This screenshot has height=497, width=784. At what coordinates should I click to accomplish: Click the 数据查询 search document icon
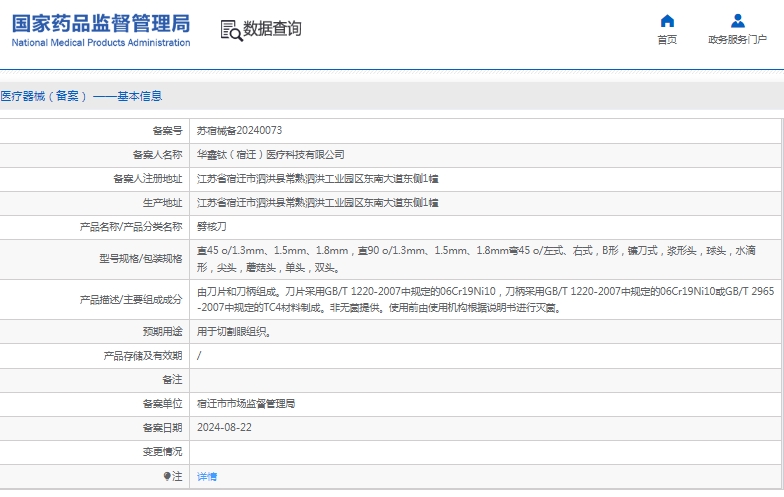(x=231, y=30)
